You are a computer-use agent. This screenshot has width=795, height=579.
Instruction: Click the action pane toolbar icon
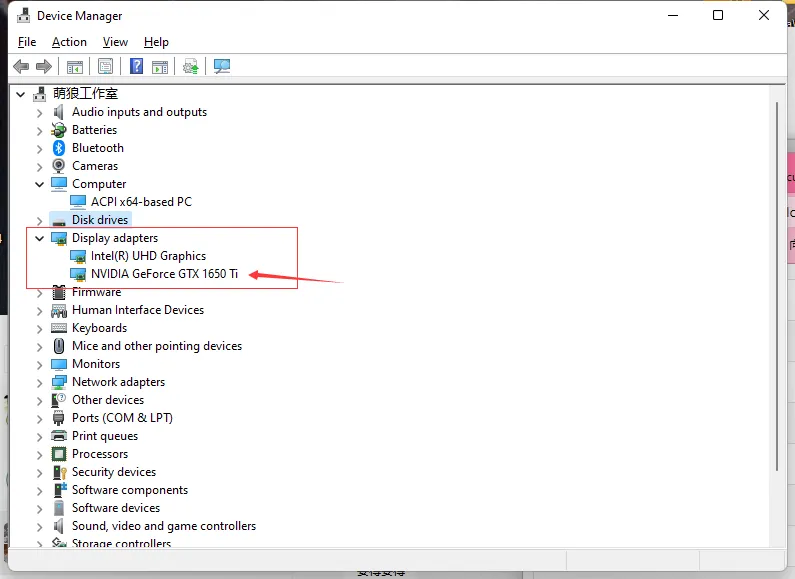pyautogui.click(x=160, y=66)
